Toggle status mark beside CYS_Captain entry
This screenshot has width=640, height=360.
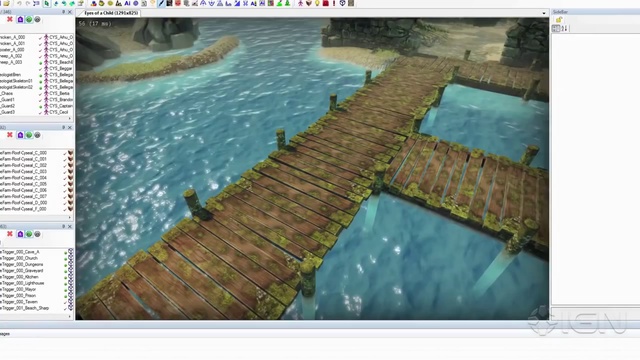click(x=41, y=106)
